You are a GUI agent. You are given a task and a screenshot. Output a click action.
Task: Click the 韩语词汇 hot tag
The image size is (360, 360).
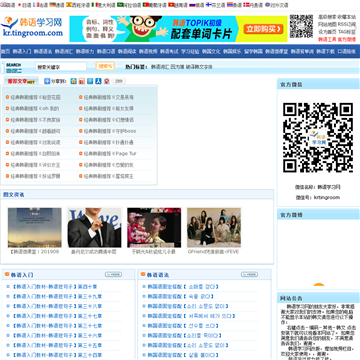pyautogui.click(x=160, y=67)
